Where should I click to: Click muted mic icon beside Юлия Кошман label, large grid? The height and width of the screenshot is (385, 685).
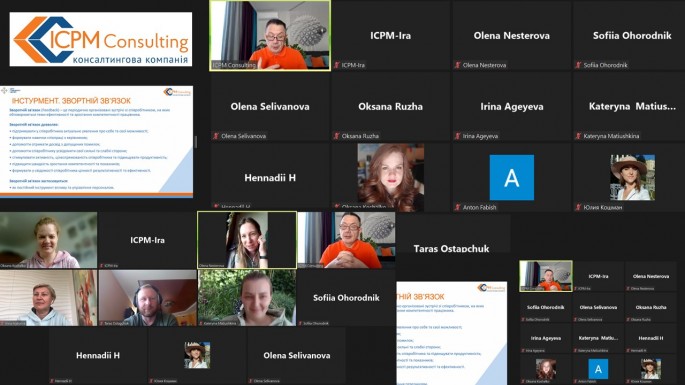(x=578, y=207)
